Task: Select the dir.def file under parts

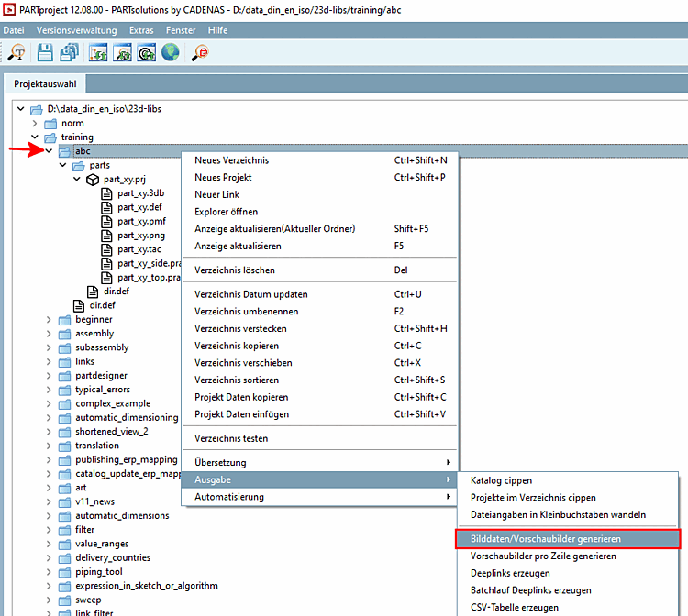Action: pos(117,291)
